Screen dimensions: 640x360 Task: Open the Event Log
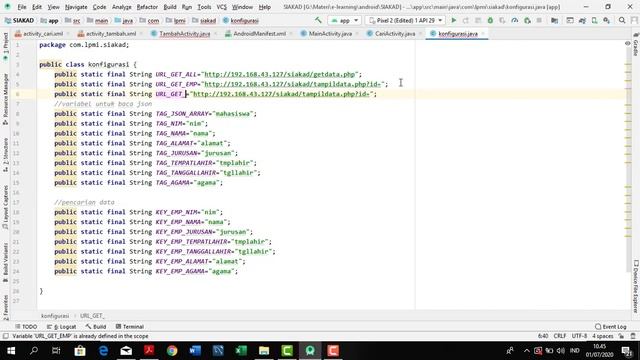[x=611, y=327]
